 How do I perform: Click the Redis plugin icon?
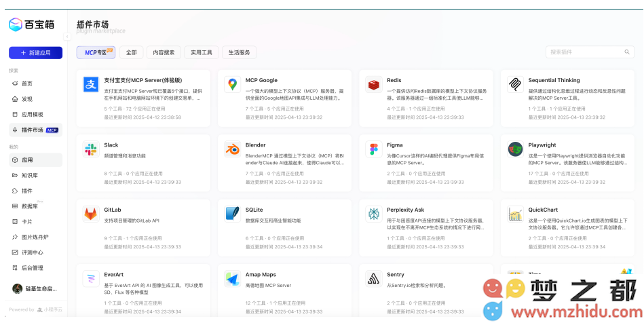(x=374, y=84)
